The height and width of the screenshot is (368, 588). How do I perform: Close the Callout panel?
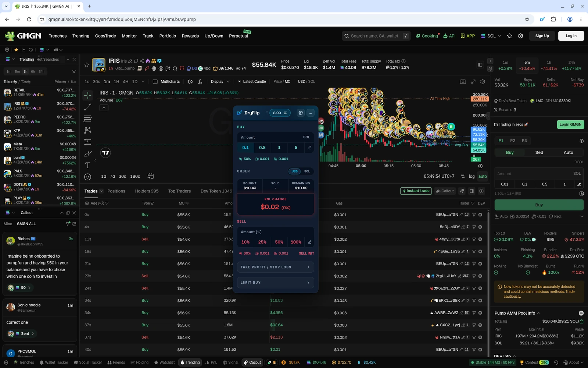coord(74,213)
